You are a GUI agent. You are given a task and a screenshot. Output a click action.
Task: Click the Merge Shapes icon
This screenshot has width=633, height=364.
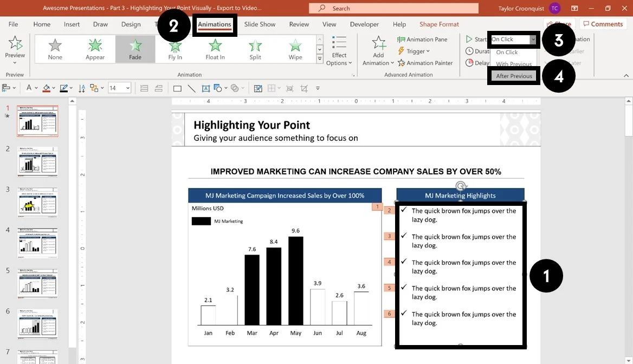point(235,88)
